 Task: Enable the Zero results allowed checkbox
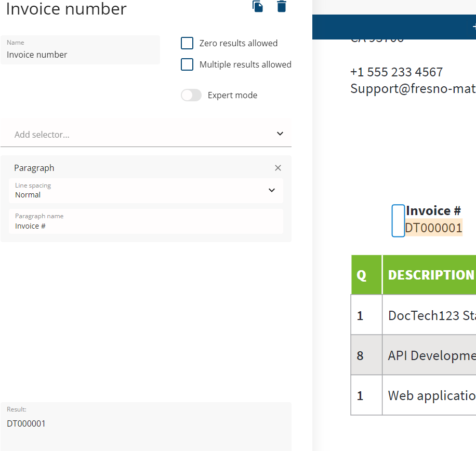(x=187, y=43)
